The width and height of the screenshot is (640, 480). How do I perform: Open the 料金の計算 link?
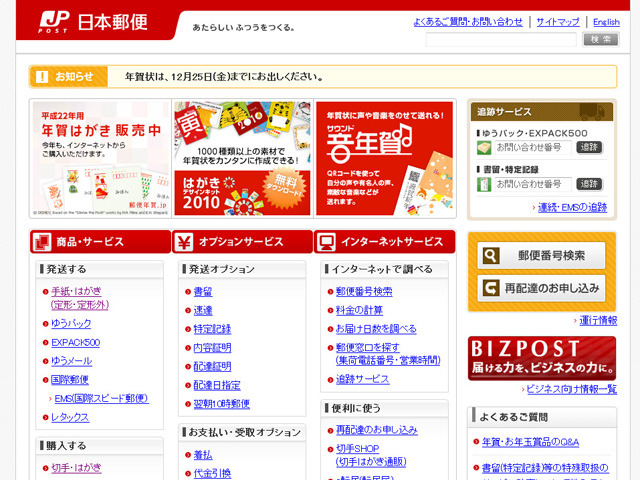[359, 311]
